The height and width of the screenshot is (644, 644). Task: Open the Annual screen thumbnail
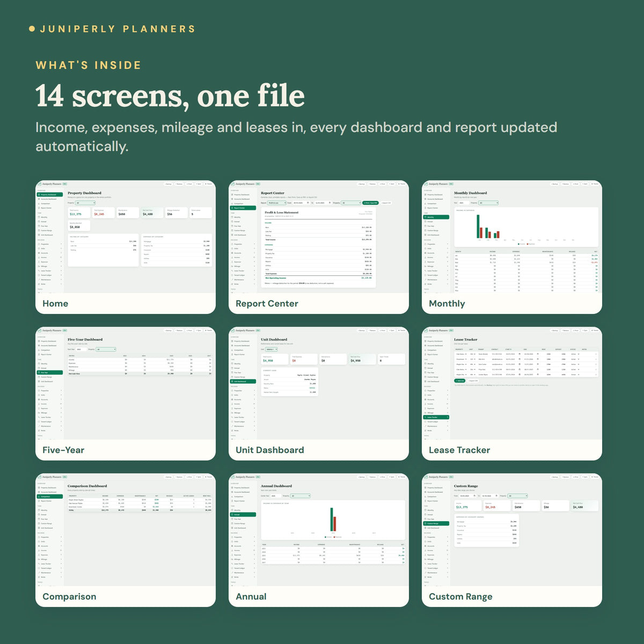319,540
